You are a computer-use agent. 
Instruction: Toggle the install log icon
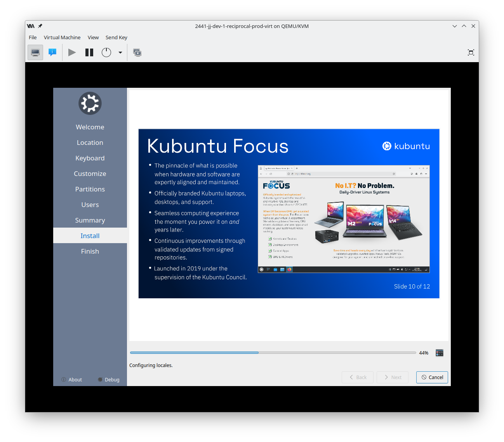click(x=440, y=353)
